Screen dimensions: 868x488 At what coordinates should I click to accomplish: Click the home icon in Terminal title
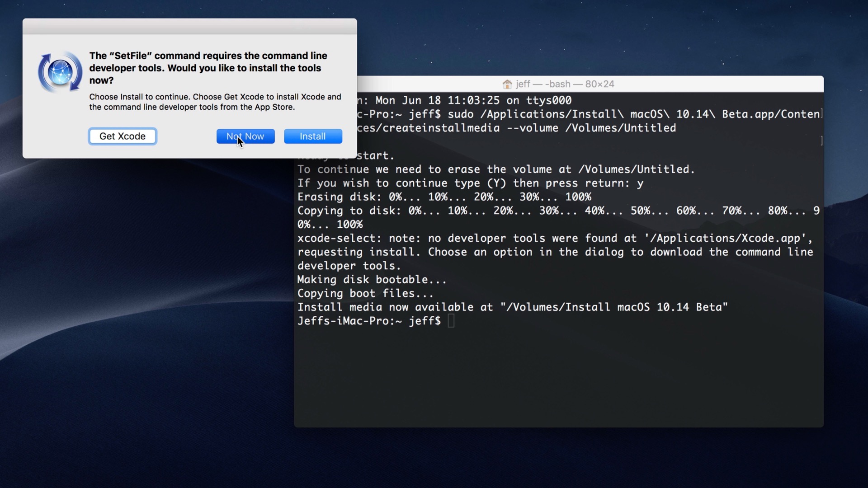click(507, 84)
